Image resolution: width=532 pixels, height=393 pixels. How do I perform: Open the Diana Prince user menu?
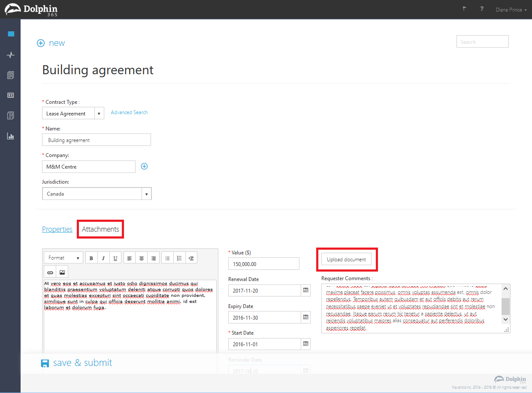(x=511, y=9)
